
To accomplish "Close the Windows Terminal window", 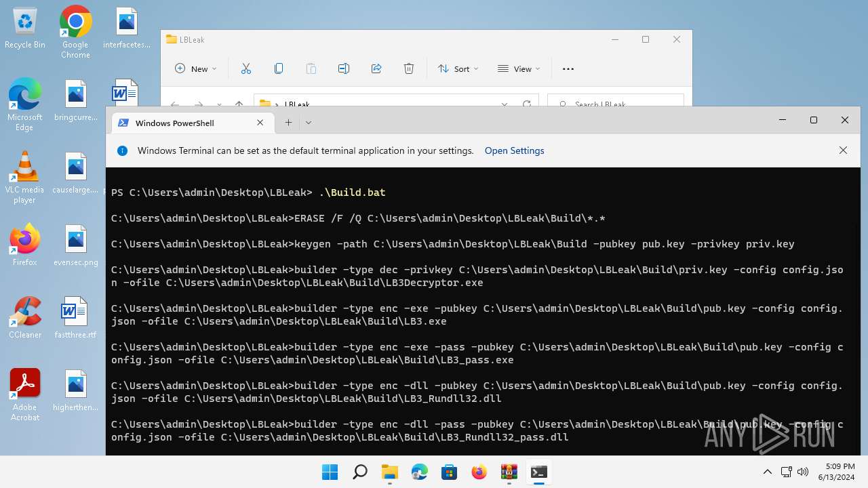I will click(845, 120).
